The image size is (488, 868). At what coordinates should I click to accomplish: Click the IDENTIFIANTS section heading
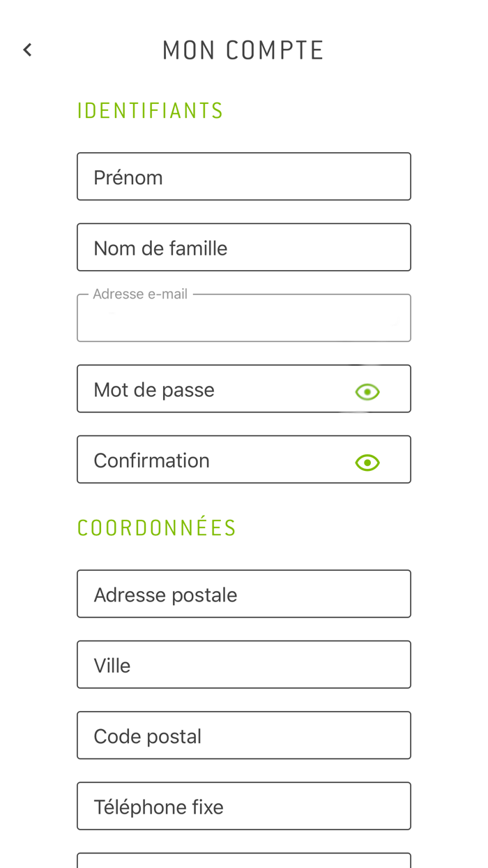(x=150, y=111)
